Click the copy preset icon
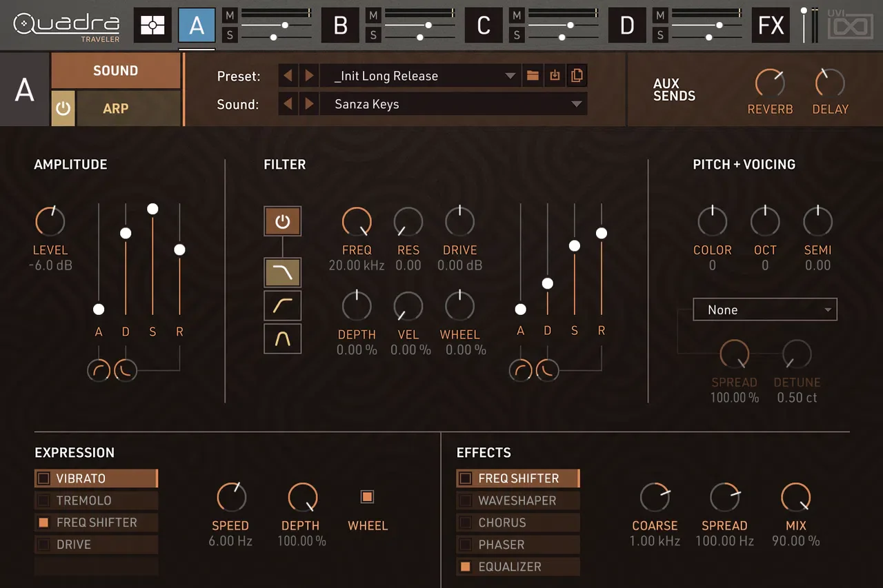The height and width of the screenshot is (588, 883). [577, 76]
